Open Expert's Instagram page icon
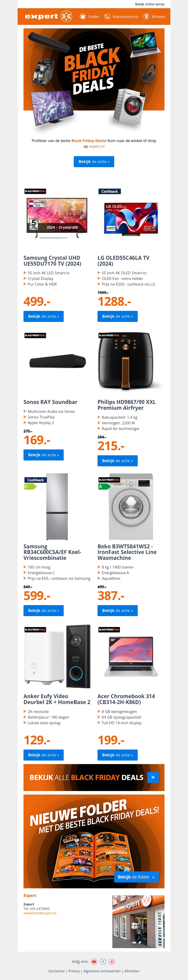Screen dimensions: 188x980 pos(112,961)
